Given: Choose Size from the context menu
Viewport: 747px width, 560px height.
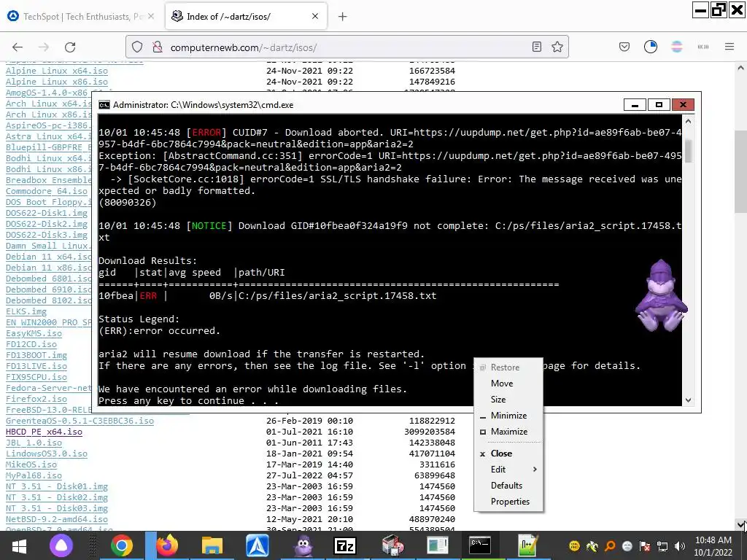Looking at the screenshot, I should (498, 400).
